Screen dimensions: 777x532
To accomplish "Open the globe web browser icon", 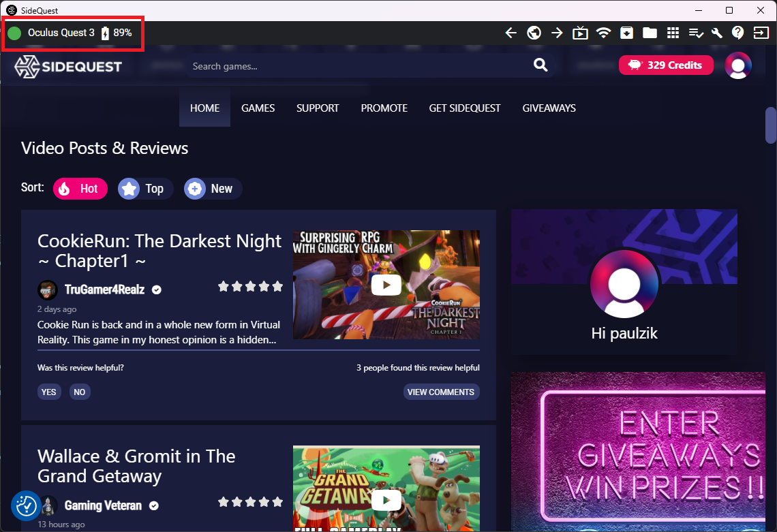I will coord(534,33).
